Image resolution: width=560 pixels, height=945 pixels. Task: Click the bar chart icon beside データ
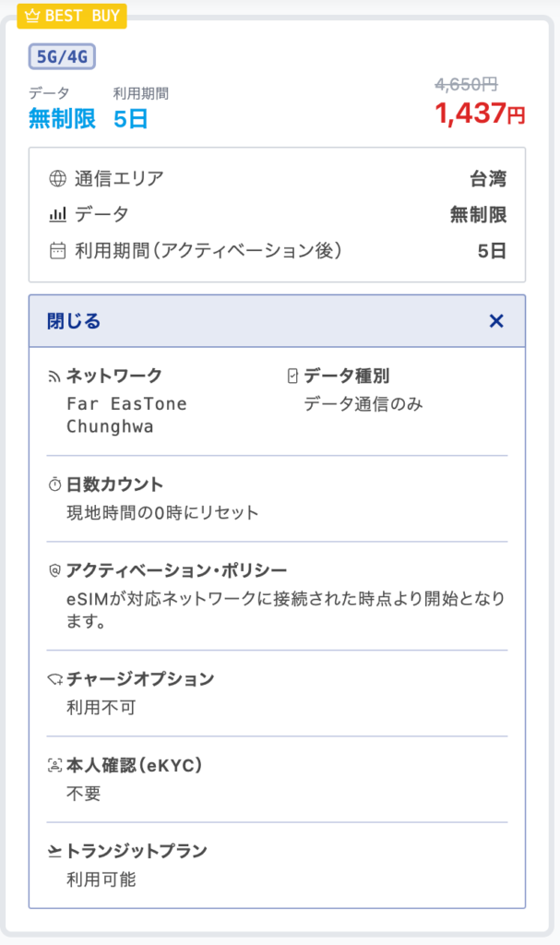coord(57,215)
